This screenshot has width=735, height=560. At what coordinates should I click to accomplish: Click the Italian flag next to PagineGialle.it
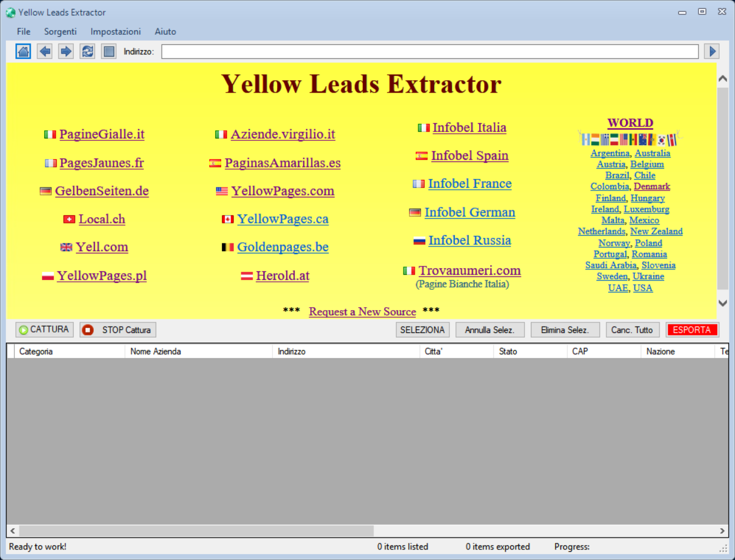(x=50, y=134)
